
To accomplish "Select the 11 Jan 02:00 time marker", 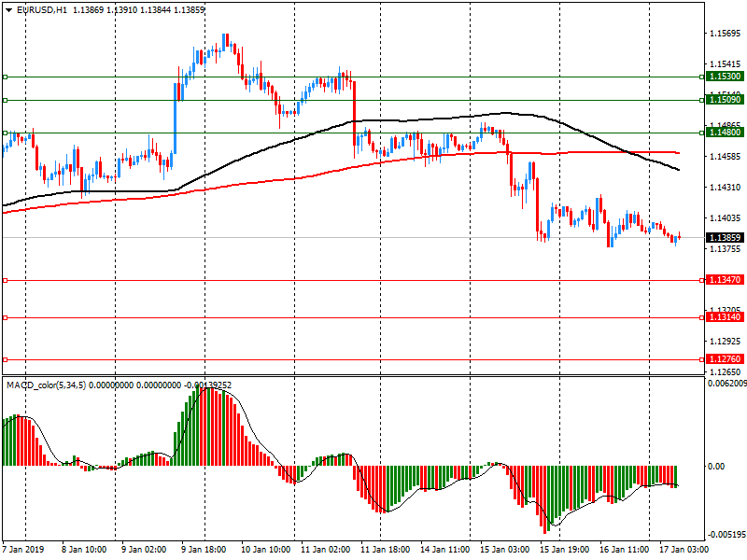I will point(326,550).
